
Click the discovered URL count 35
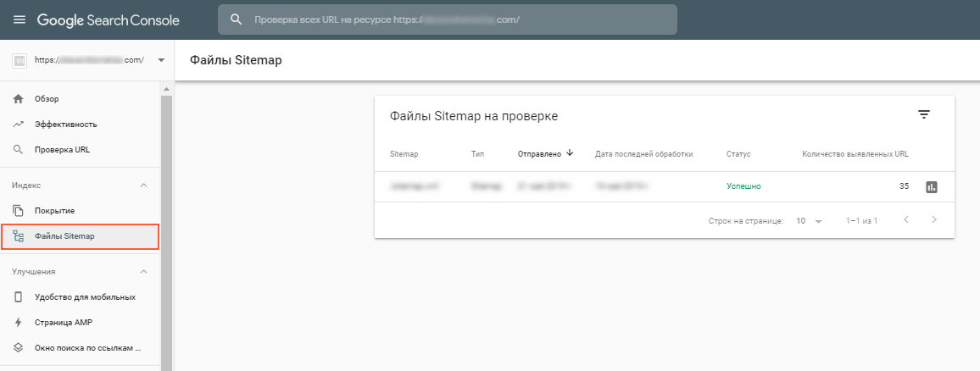click(904, 186)
